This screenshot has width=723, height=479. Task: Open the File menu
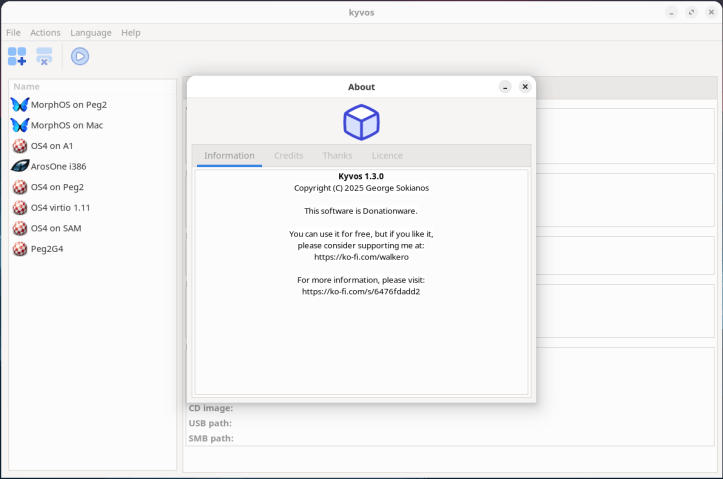tap(13, 33)
